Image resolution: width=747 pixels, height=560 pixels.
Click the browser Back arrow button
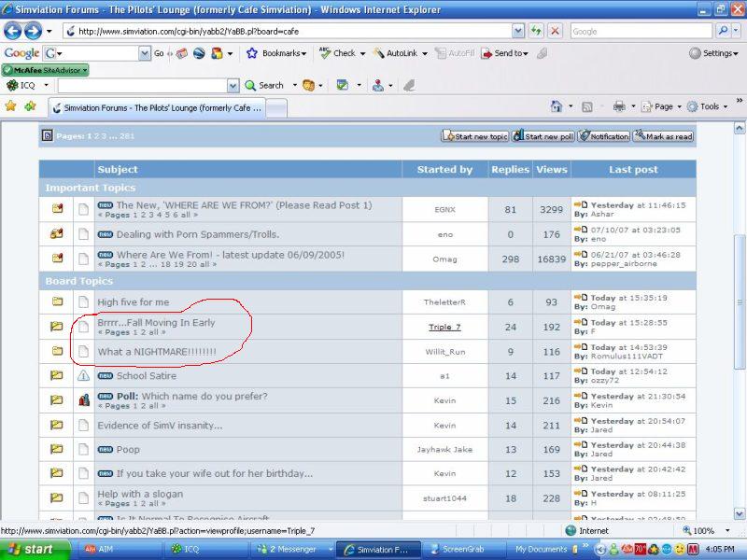tap(13, 31)
